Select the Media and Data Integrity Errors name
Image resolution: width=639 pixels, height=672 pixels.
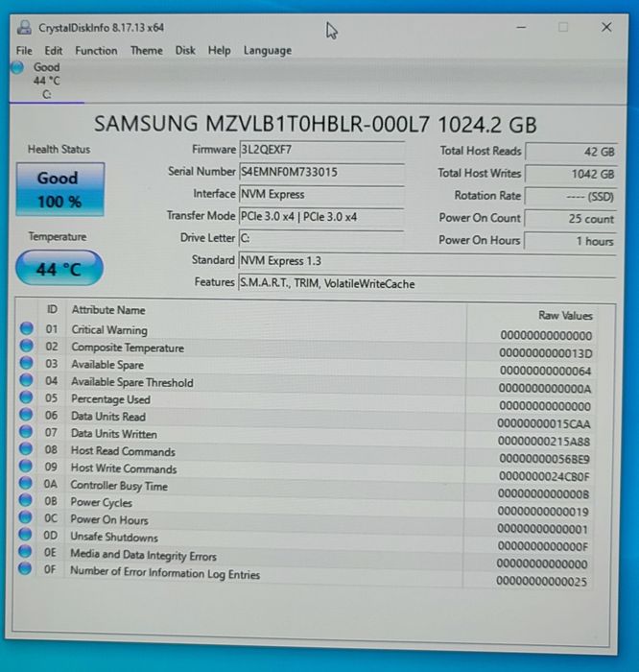(x=144, y=556)
